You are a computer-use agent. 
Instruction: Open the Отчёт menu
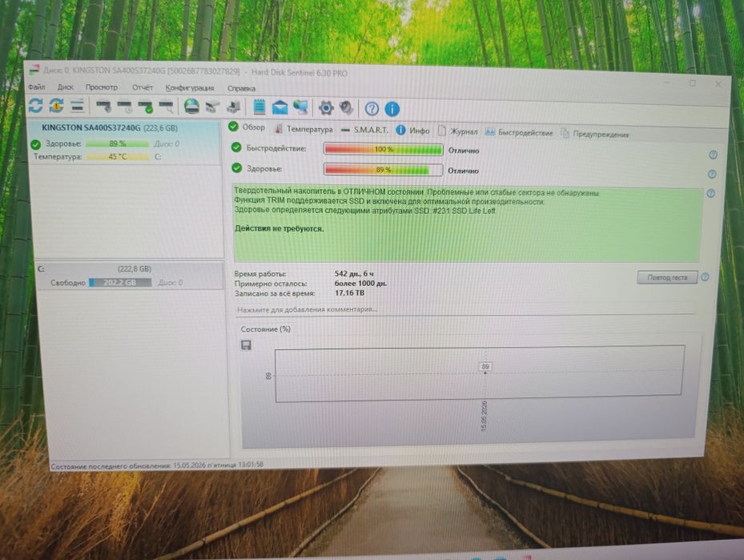pyautogui.click(x=143, y=88)
